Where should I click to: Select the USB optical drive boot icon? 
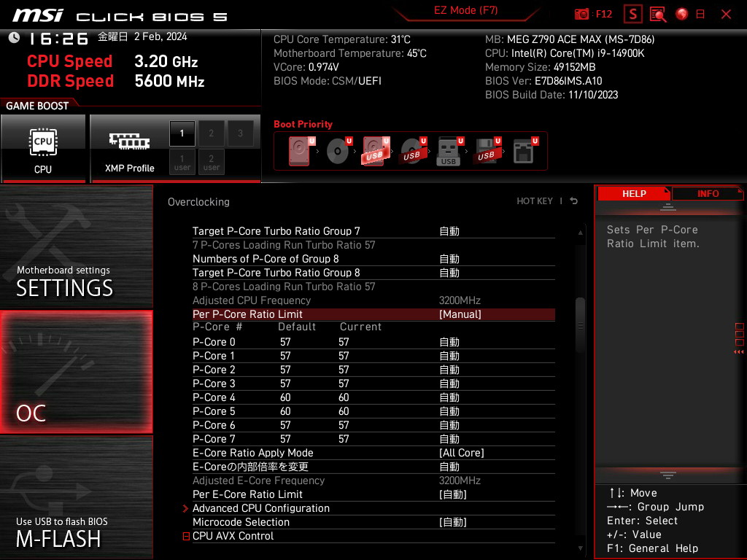(x=414, y=151)
